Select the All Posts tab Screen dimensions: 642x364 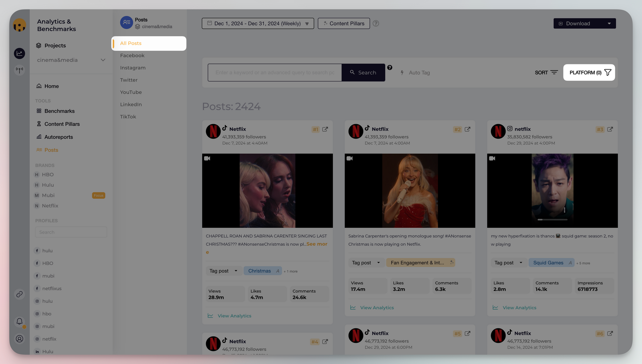click(x=149, y=43)
